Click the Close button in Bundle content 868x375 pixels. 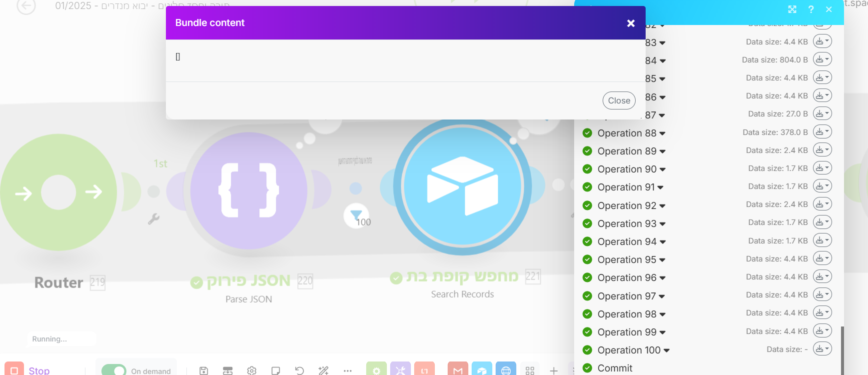[x=619, y=100]
